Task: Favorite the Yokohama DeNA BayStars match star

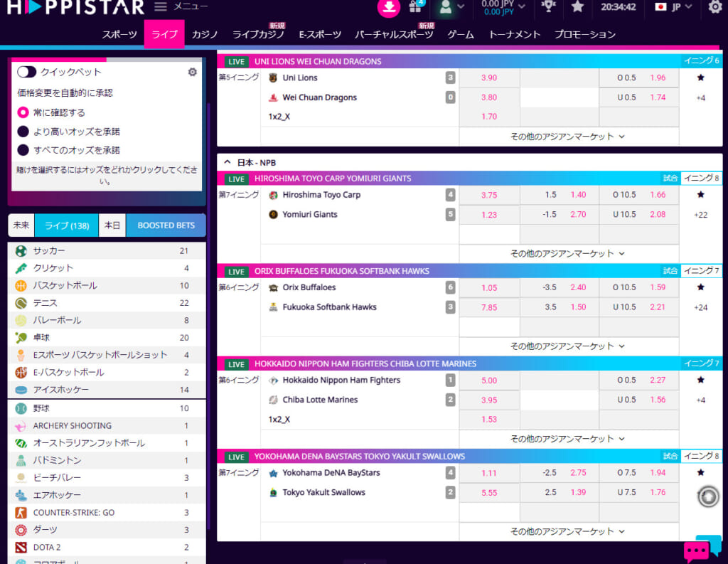Action: coord(700,472)
